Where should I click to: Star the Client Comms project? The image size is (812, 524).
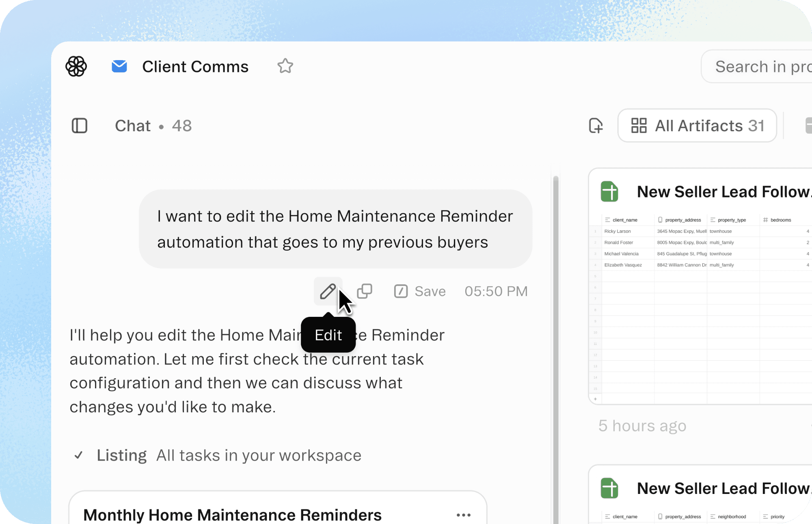[285, 66]
